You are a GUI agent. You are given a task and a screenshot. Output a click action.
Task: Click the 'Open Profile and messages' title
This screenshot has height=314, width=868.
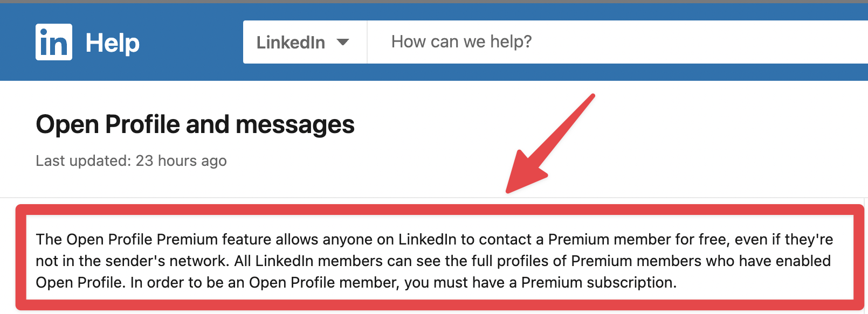195,124
